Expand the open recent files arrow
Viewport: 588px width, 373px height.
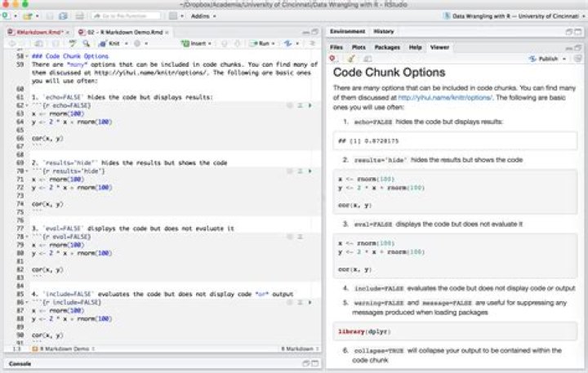pos(37,16)
